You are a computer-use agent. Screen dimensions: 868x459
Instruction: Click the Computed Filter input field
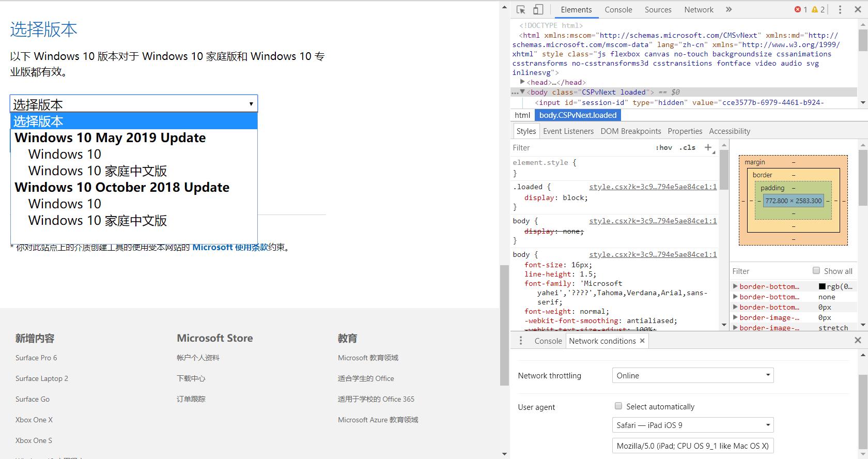(x=770, y=271)
